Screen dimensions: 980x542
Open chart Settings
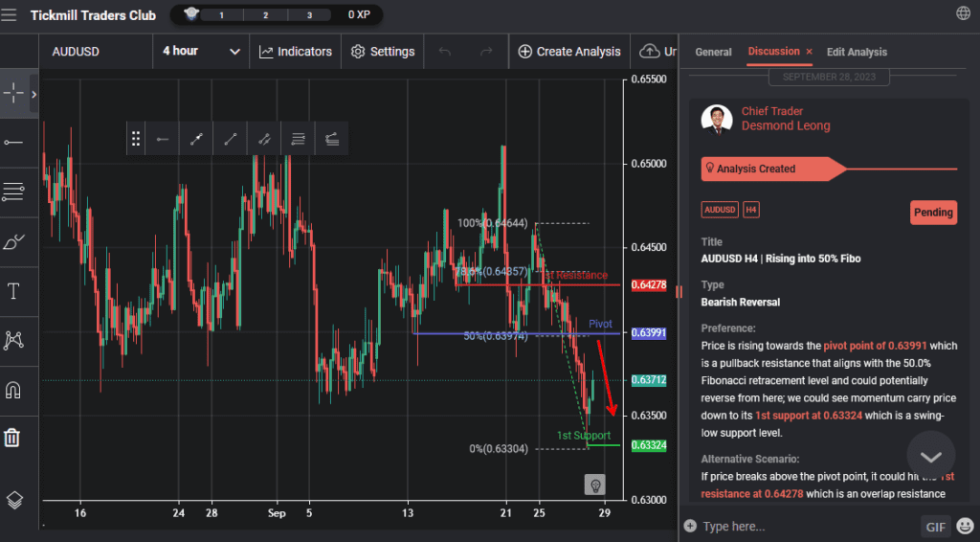point(383,52)
